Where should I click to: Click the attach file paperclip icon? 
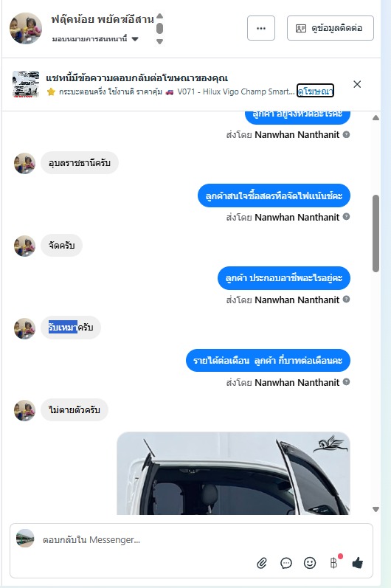click(x=262, y=563)
